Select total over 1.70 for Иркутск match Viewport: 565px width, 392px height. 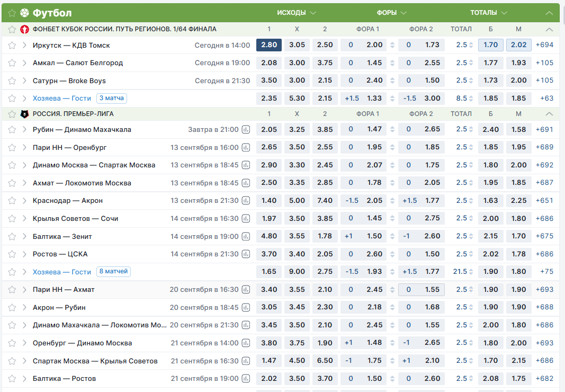coord(490,44)
